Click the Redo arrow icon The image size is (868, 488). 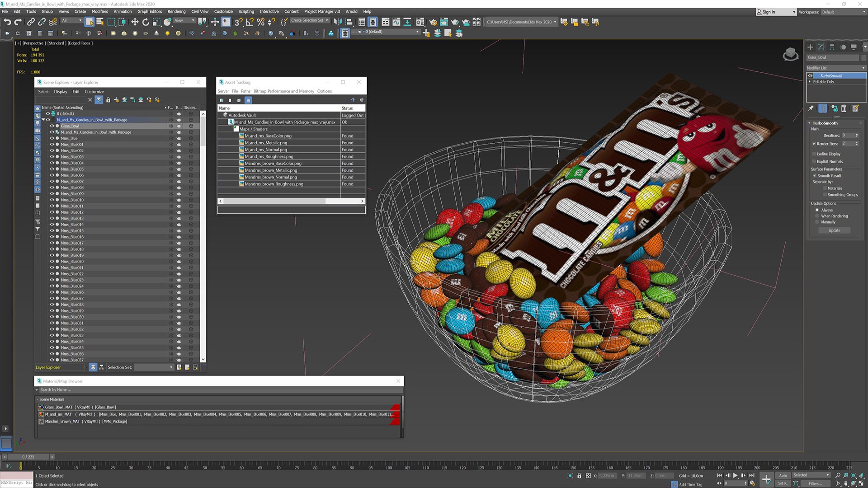[x=18, y=22]
